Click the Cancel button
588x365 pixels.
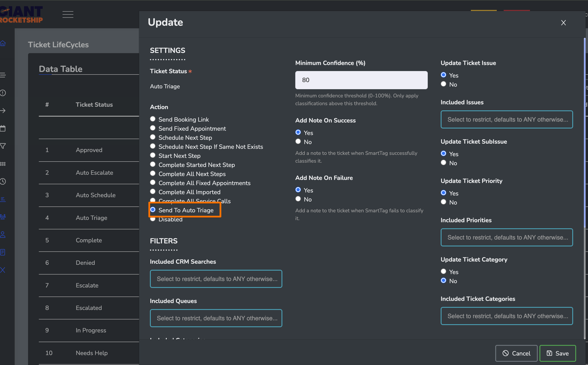pos(516,353)
